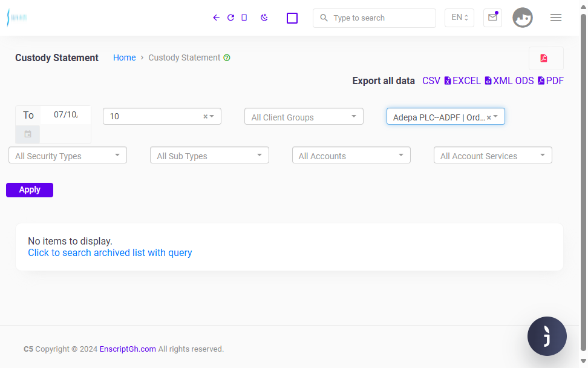Screen dimensions: 588x368
Task: Export all data as EXCEL
Action: (x=466, y=81)
